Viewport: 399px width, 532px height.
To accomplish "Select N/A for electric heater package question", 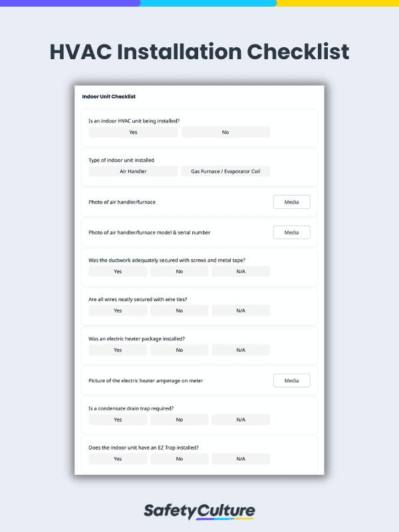I will (240, 349).
